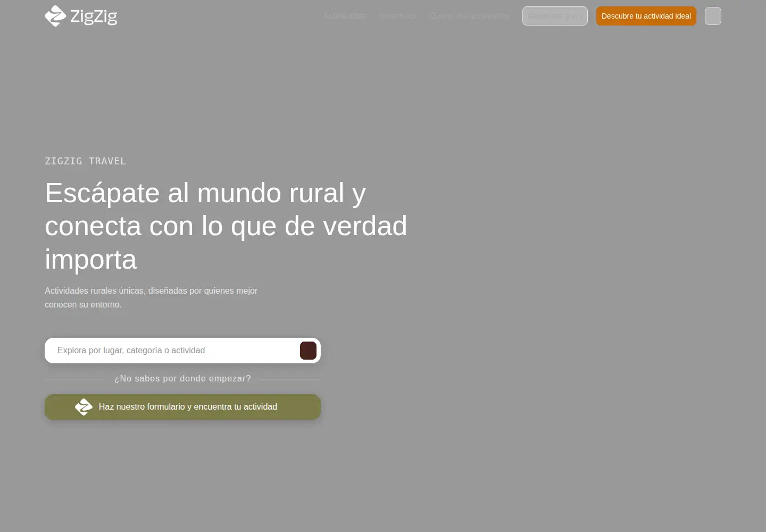Go to Quiero ser proveedor
Screen dimensions: 766x532
tap(469, 16)
